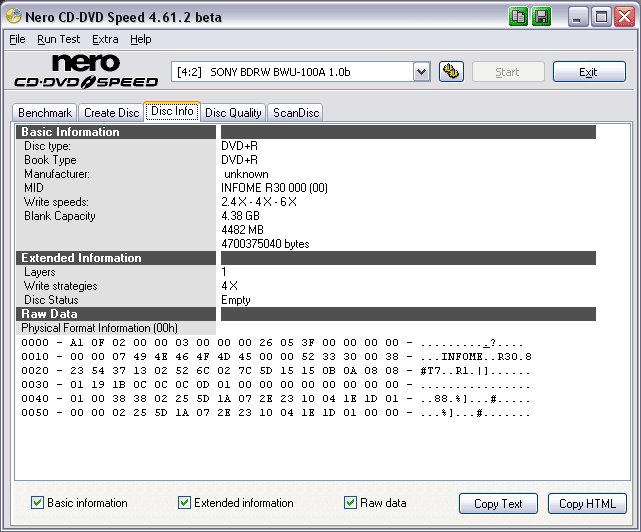Maximize the Nero CD-DVD Speed window
Image resolution: width=641 pixels, height=532 pixels.
pyautogui.click(x=601, y=17)
